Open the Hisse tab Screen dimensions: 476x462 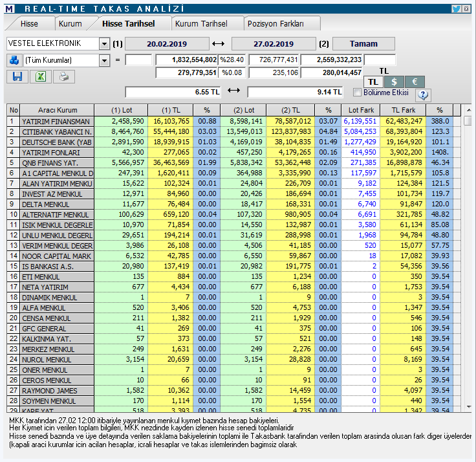pos(30,24)
